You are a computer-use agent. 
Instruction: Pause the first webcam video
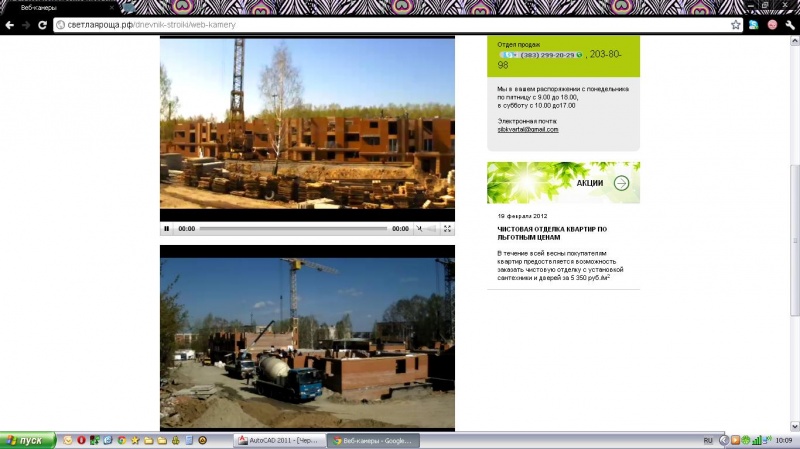tap(167, 229)
